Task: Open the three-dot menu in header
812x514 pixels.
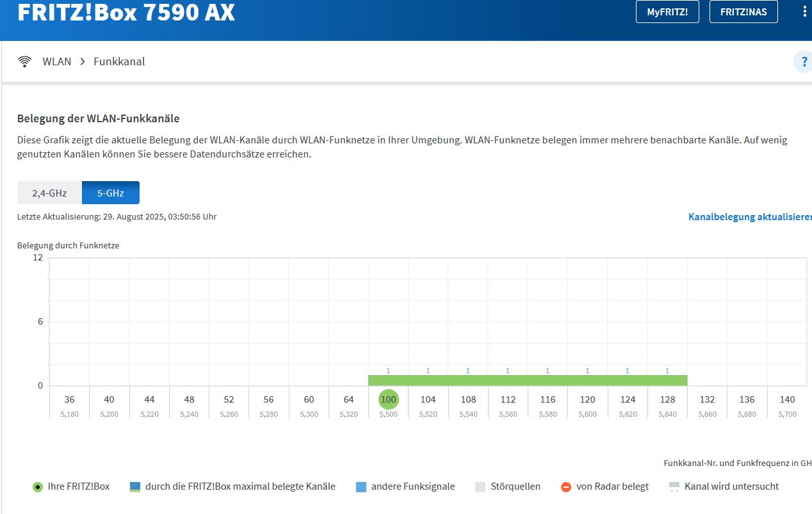Action: [805, 12]
